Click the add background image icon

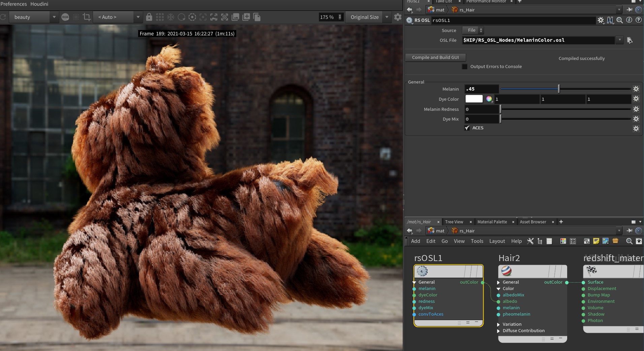click(606, 241)
